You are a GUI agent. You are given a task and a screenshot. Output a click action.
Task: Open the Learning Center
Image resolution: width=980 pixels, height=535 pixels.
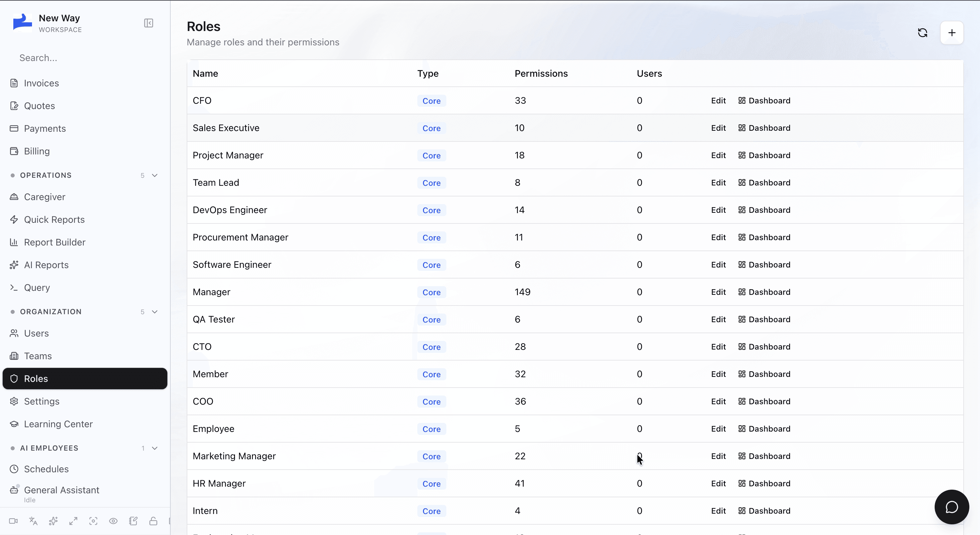pyautogui.click(x=85, y=424)
